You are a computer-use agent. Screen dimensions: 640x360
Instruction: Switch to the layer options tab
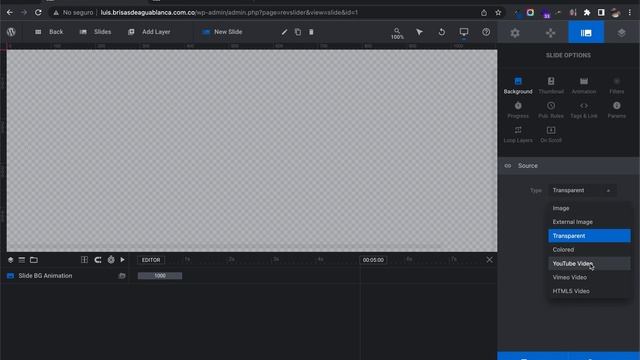click(x=621, y=33)
